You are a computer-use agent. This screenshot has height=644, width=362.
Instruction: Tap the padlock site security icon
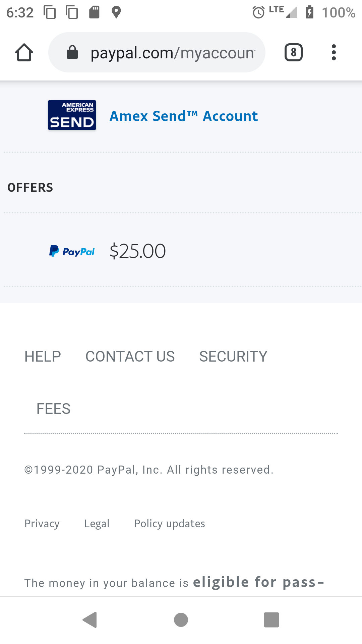(72, 52)
